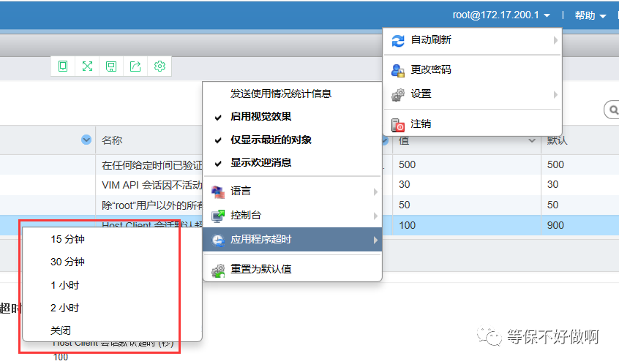Choose 重置为默认值 to reset settings
Viewport: 619px width, 364px height.
[x=261, y=269]
